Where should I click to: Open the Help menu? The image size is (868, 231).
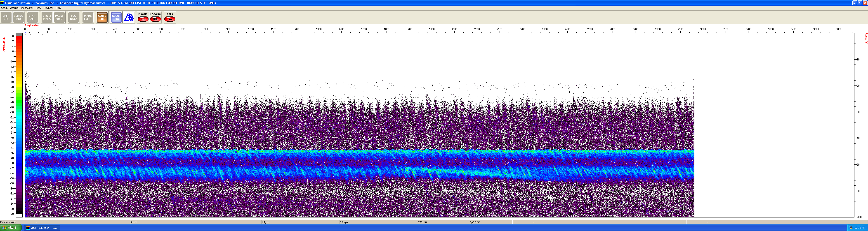click(x=58, y=8)
